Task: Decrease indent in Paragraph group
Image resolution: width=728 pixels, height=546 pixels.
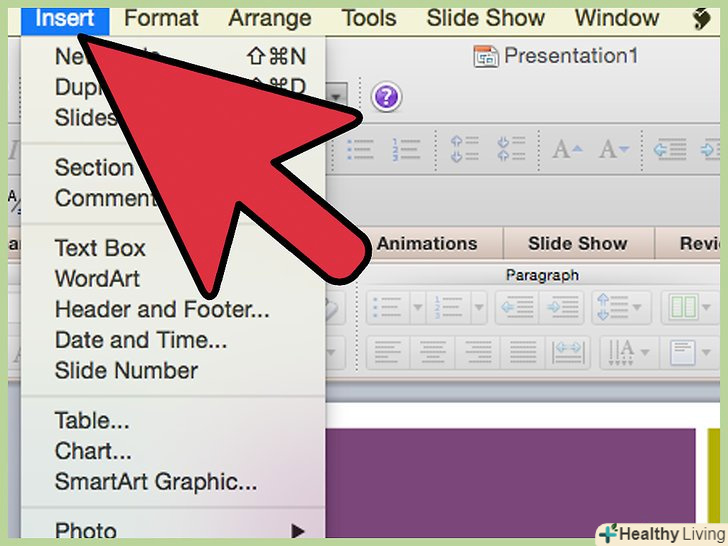Action: point(517,307)
